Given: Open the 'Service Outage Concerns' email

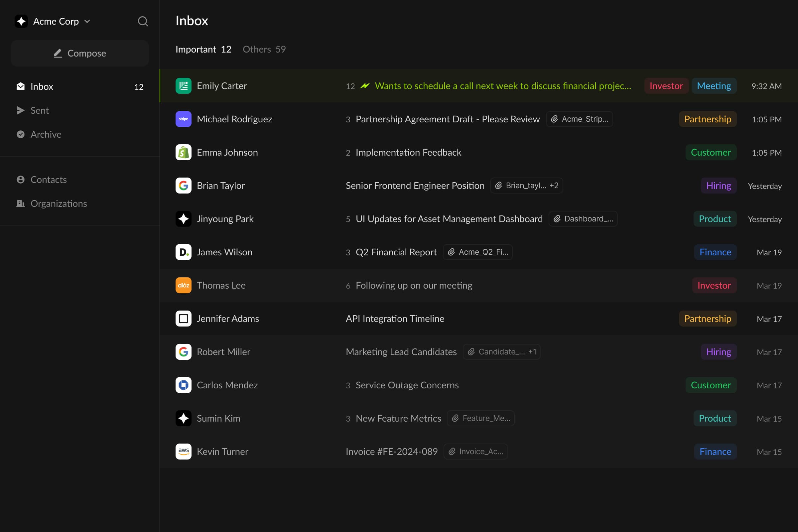Looking at the screenshot, I should (x=478, y=385).
